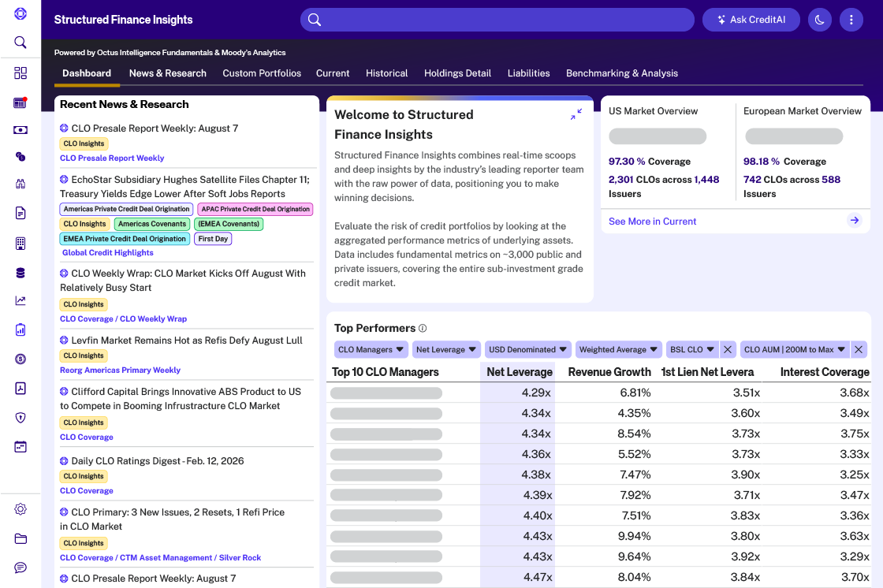Click the top search input field
This screenshot has height=588, width=883.
click(x=497, y=20)
